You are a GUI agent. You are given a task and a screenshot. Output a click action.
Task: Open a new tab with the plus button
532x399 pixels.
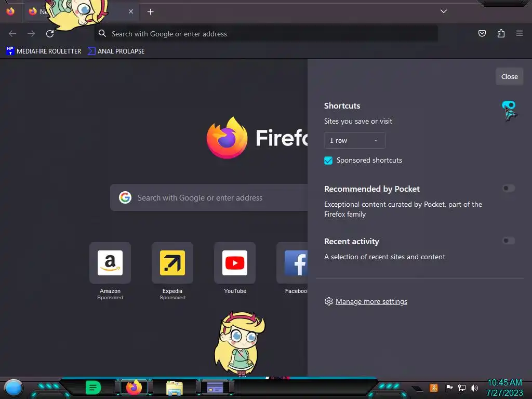click(150, 12)
